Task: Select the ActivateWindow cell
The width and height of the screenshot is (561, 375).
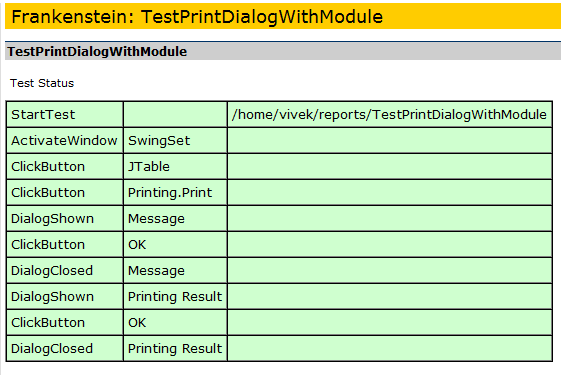Action: pos(65,141)
